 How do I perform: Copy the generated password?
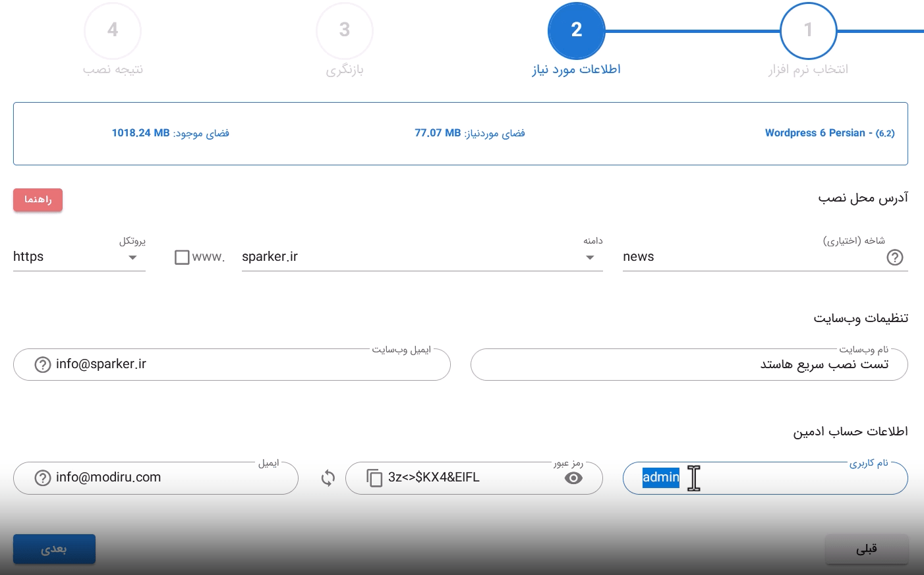tap(374, 478)
